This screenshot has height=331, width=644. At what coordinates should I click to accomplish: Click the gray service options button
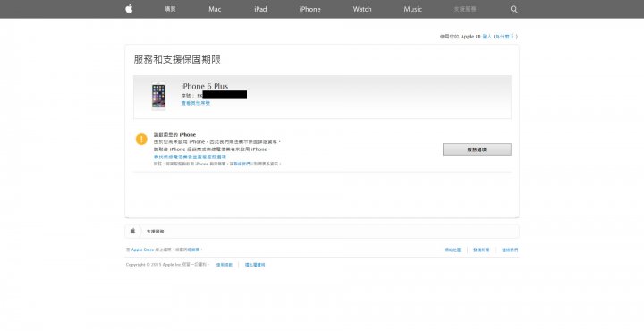(x=477, y=149)
